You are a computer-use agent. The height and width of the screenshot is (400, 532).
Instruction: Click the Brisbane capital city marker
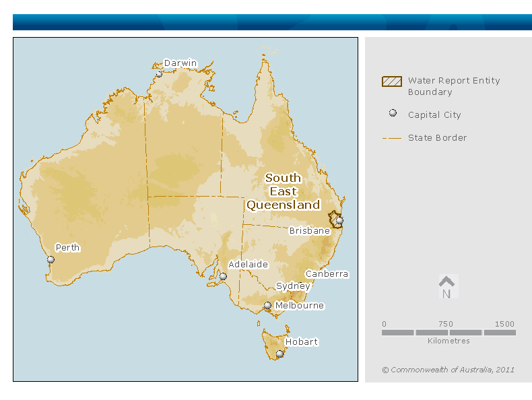point(339,220)
